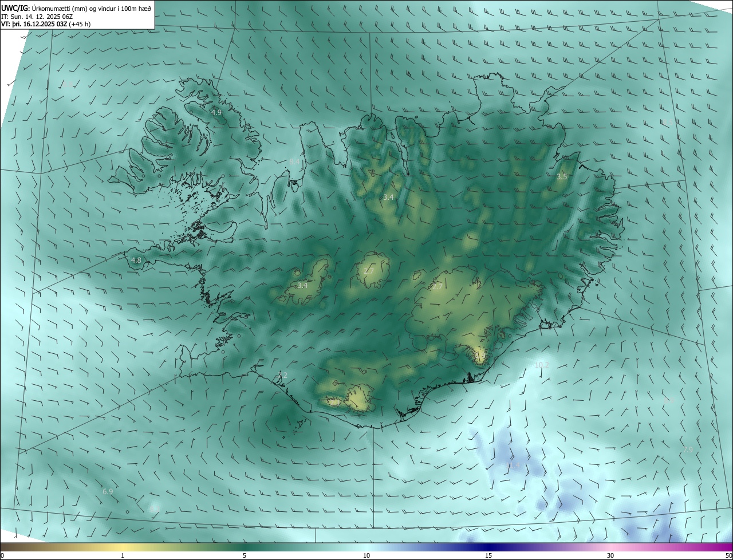Click the '8.4' value label on the map
Viewport: 733px width, 560px height.
(294, 162)
